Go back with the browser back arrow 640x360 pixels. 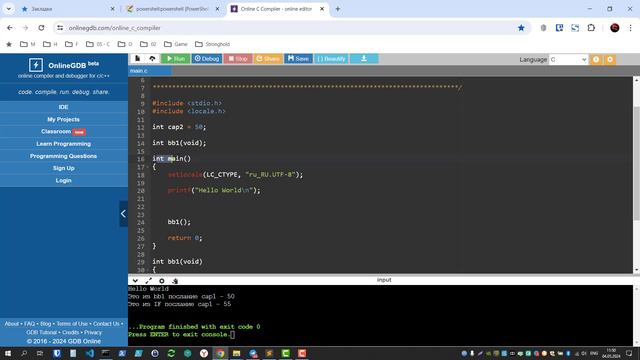point(10,28)
